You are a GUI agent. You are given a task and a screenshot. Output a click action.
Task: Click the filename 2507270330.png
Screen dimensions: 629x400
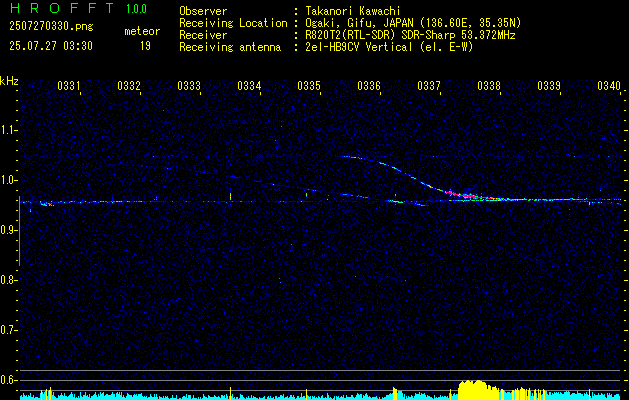pyautogui.click(x=51, y=26)
